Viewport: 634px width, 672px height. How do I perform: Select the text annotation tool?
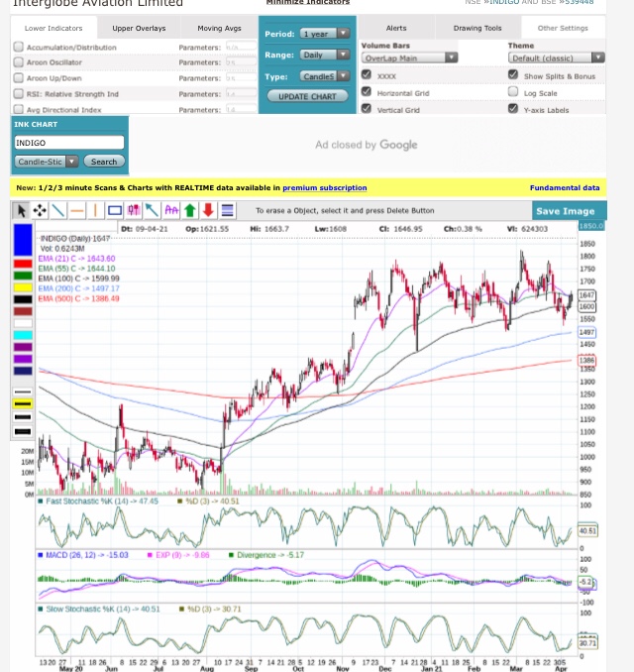pyautogui.click(x=171, y=210)
